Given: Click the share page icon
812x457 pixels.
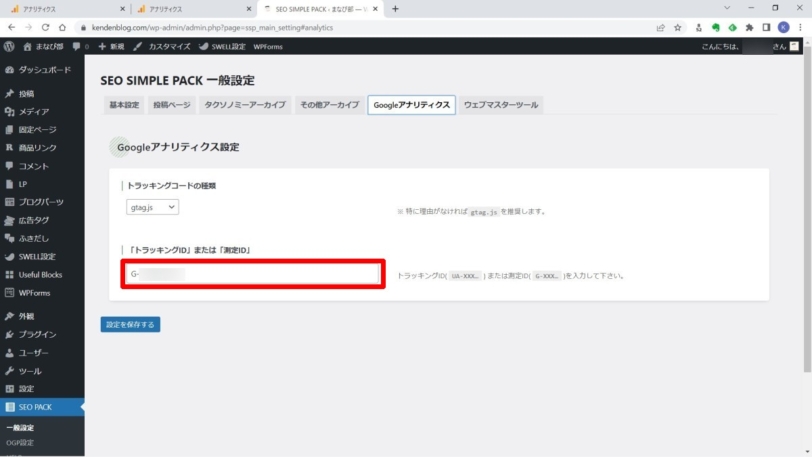Looking at the screenshot, I should 660,27.
